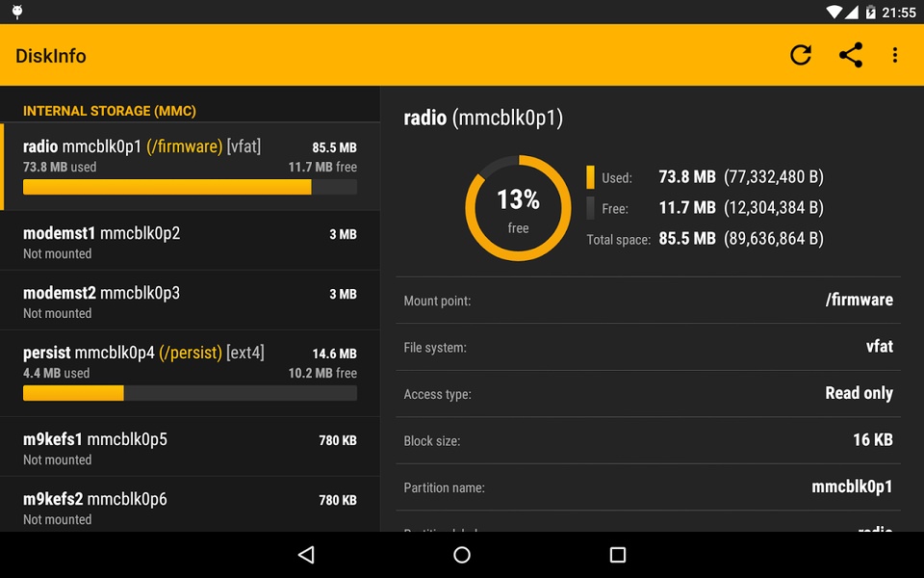Click Access type: label

coord(437,395)
